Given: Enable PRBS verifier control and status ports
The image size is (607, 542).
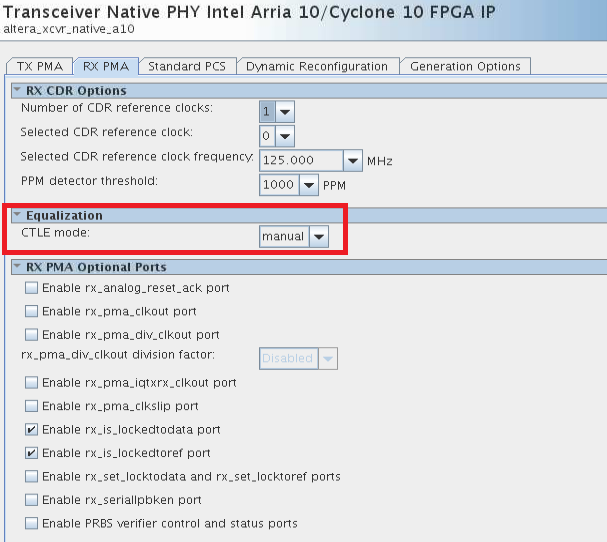Looking at the screenshot, I should point(32,523).
